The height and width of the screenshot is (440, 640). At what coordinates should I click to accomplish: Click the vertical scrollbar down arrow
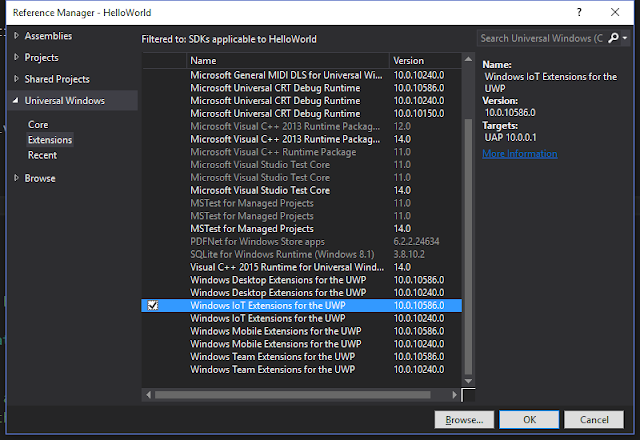469,381
